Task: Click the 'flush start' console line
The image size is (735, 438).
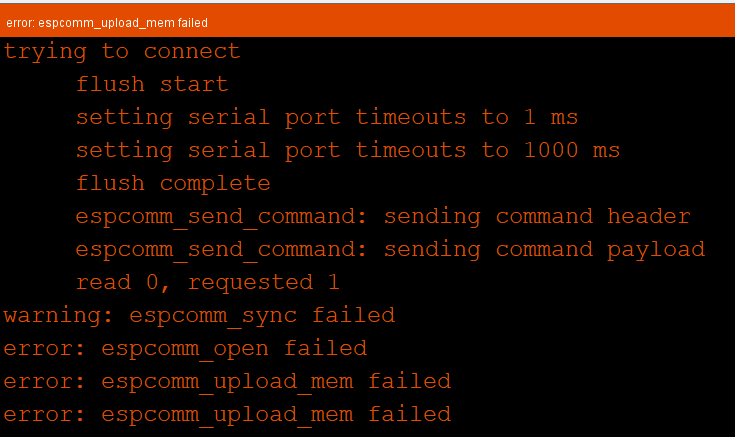Action: pyautogui.click(x=152, y=84)
